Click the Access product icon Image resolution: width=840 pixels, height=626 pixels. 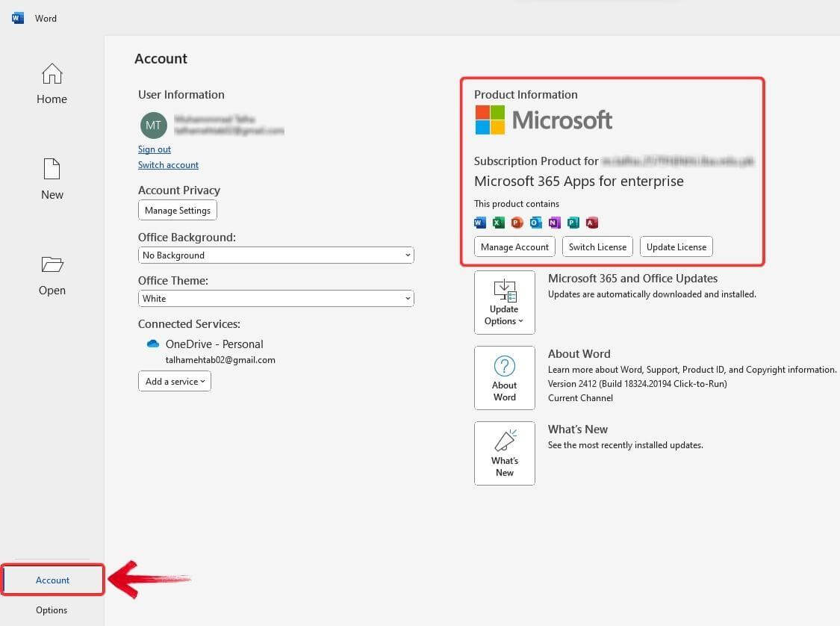[592, 223]
